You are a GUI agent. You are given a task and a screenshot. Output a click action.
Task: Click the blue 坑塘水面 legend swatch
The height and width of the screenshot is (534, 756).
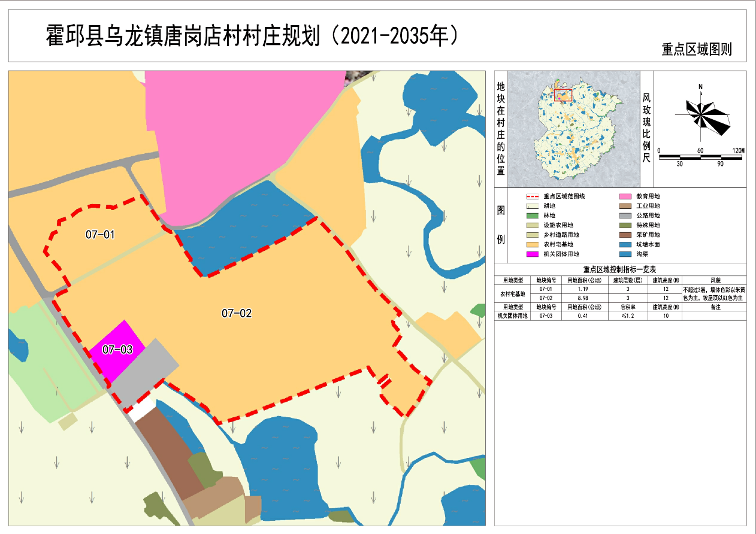(627, 244)
